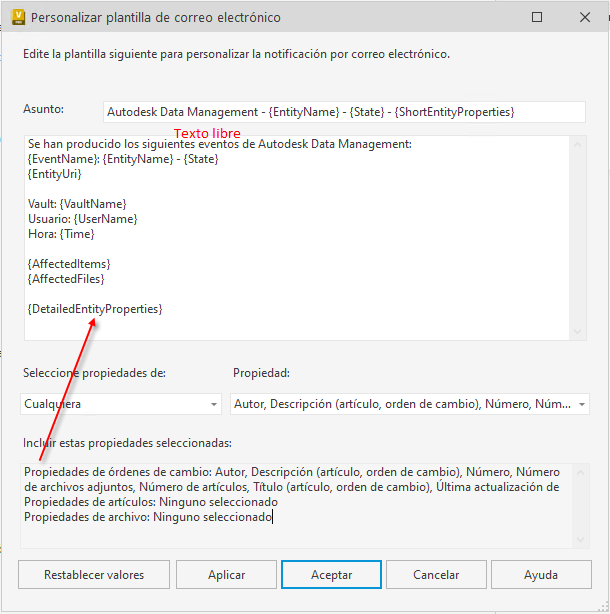Click the Propiedades de artículos line
The width and height of the screenshot is (610, 614).
pyautogui.click(x=151, y=502)
